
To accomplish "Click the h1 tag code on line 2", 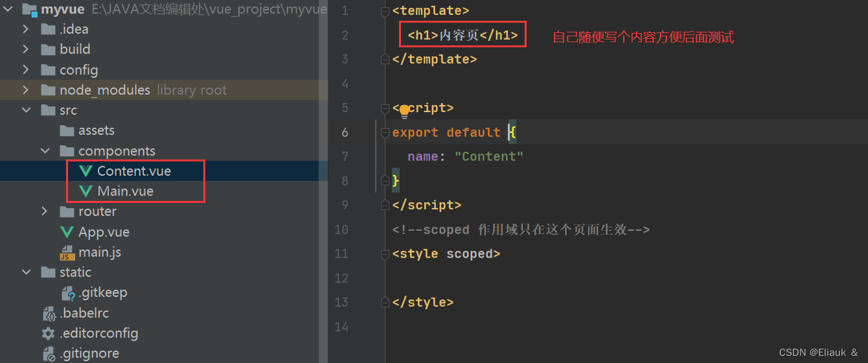I will click(463, 35).
